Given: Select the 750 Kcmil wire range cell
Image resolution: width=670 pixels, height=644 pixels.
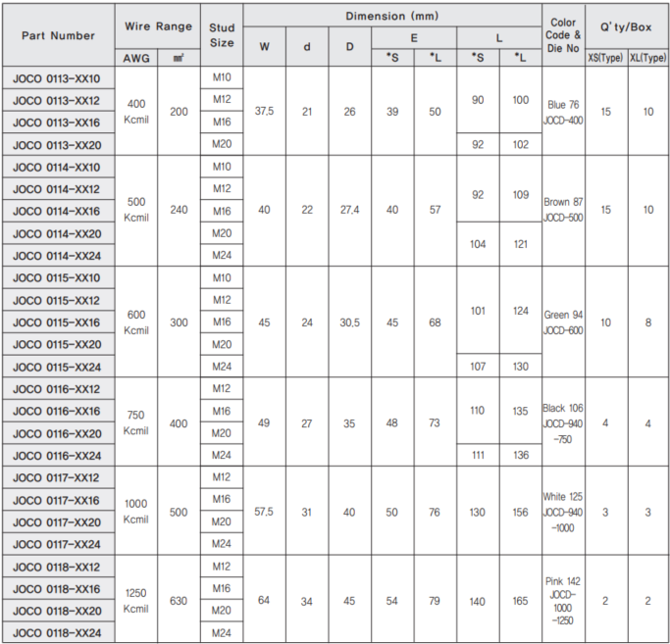Looking at the screenshot, I should coord(136,422).
